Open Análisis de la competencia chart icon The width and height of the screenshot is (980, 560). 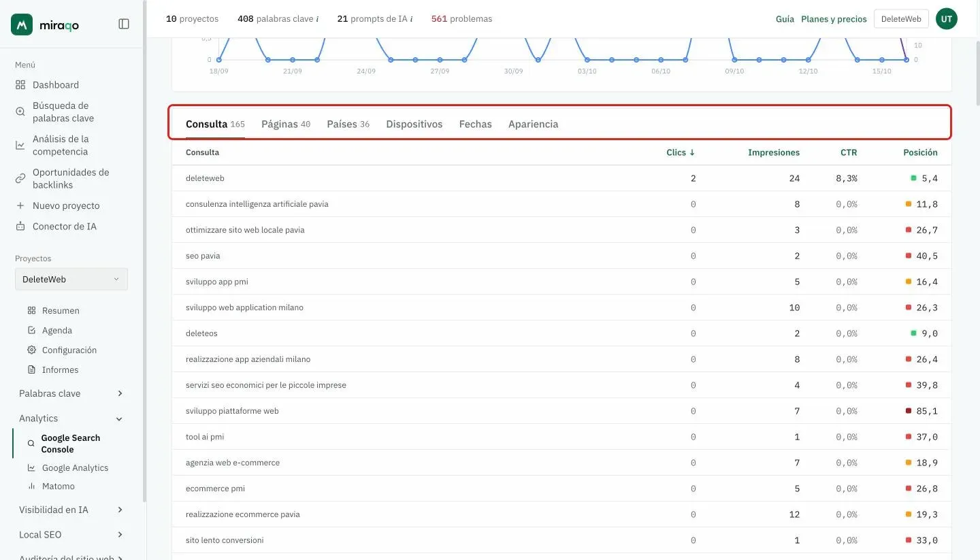20,145
